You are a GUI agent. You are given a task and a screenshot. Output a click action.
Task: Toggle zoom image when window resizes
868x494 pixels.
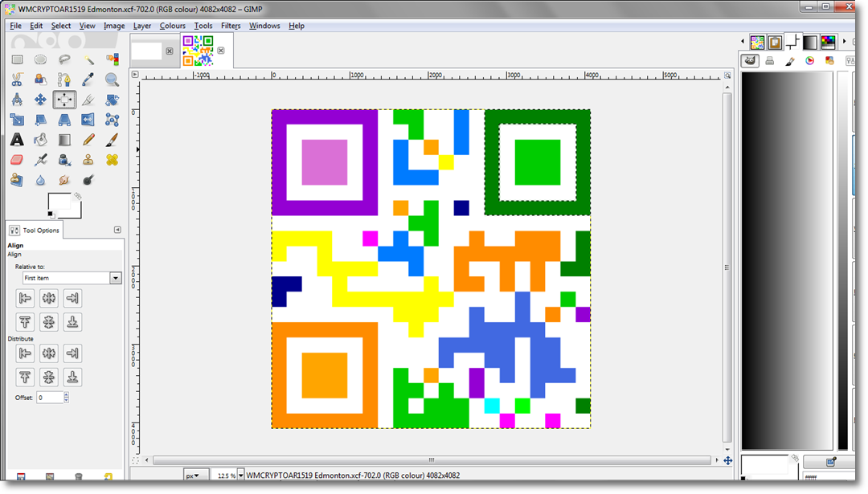pos(727,75)
